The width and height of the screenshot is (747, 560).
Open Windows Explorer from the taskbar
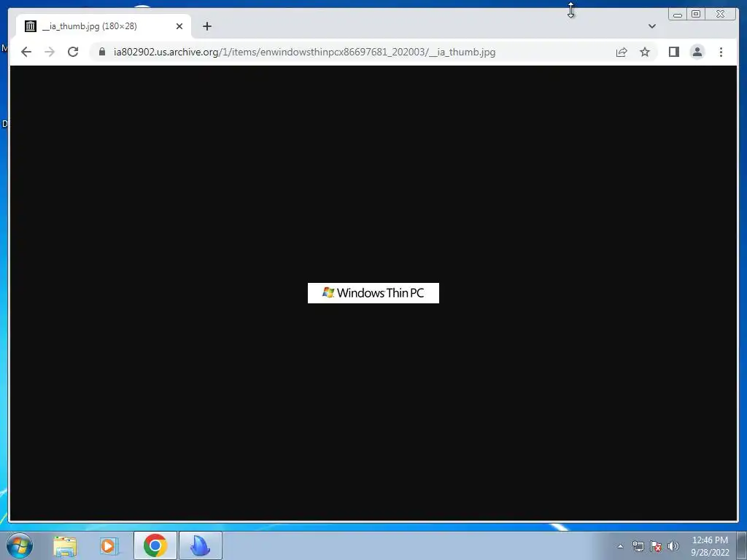[65, 545]
